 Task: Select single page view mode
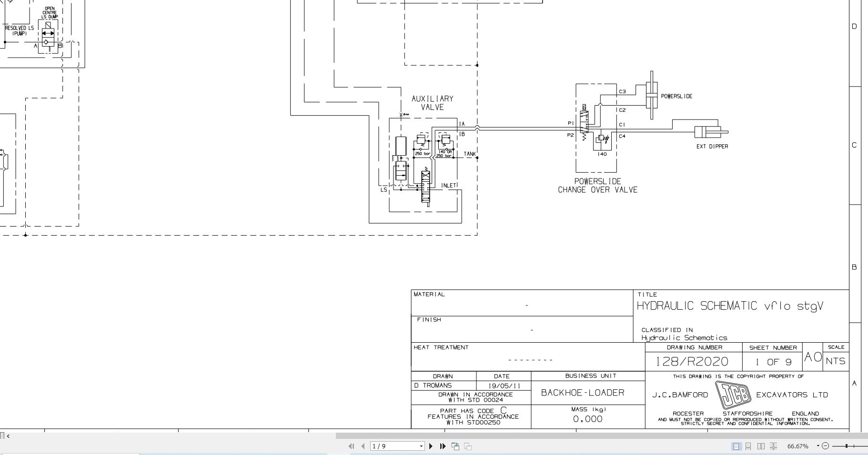point(736,446)
